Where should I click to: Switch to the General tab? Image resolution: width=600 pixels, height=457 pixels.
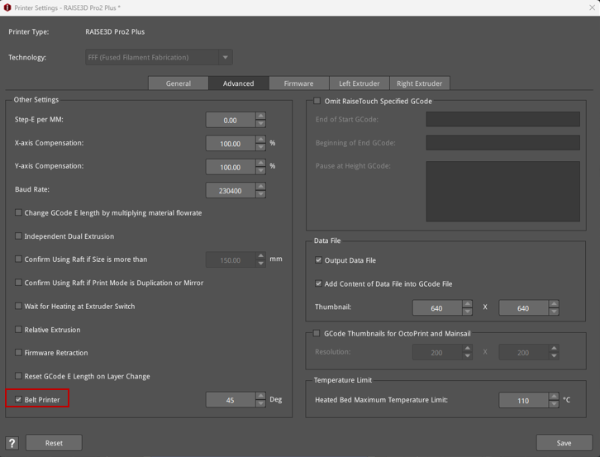pyautogui.click(x=178, y=83)
